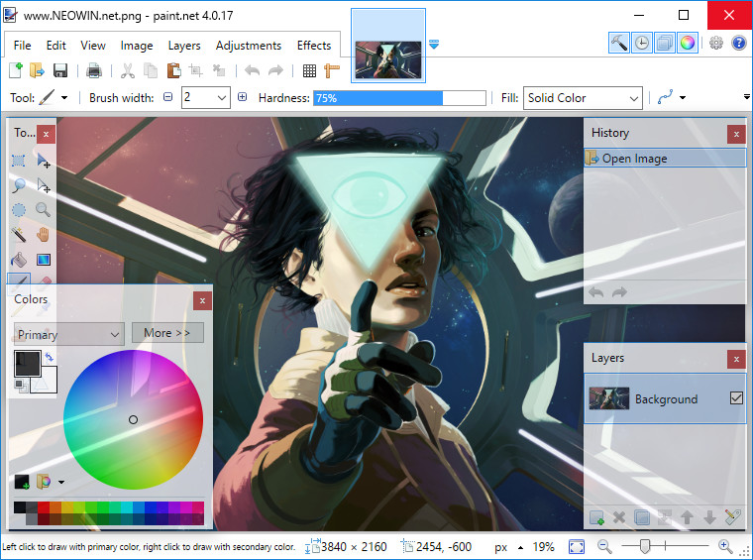Click the Add New Layer icon
This screenshot has height=560, width=753.
click(596, 516)
